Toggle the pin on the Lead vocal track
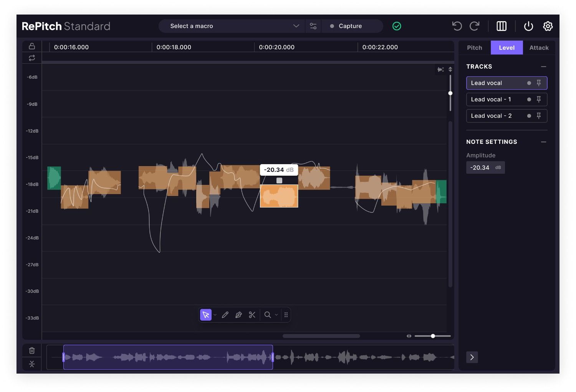The image size is (576, 392). click(539, 83)
